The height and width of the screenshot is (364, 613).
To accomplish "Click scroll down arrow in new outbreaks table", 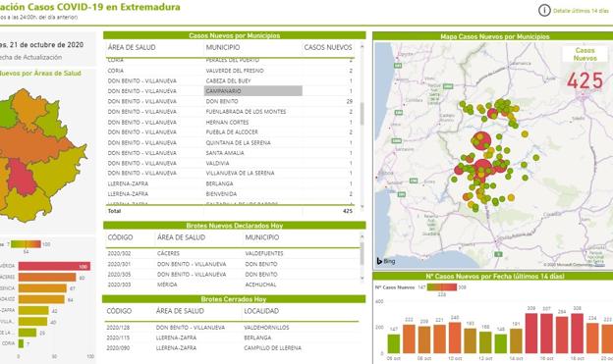I will point(362,278).
